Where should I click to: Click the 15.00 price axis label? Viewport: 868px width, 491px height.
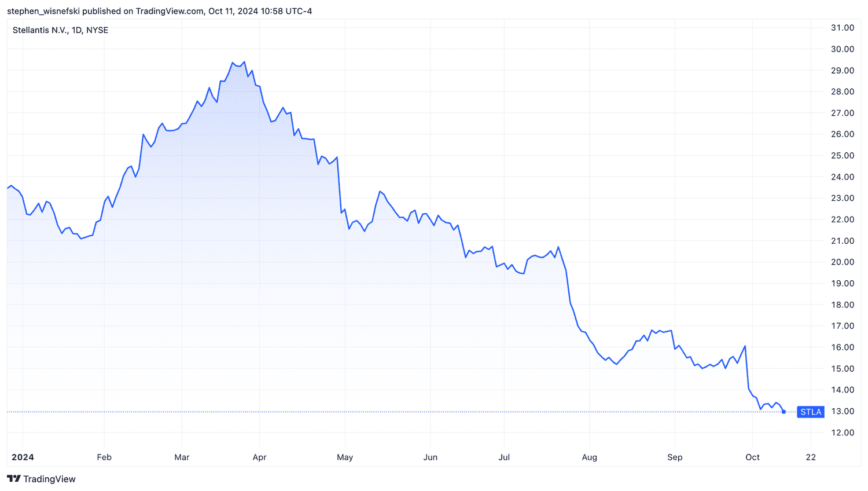tap(843, 369)
